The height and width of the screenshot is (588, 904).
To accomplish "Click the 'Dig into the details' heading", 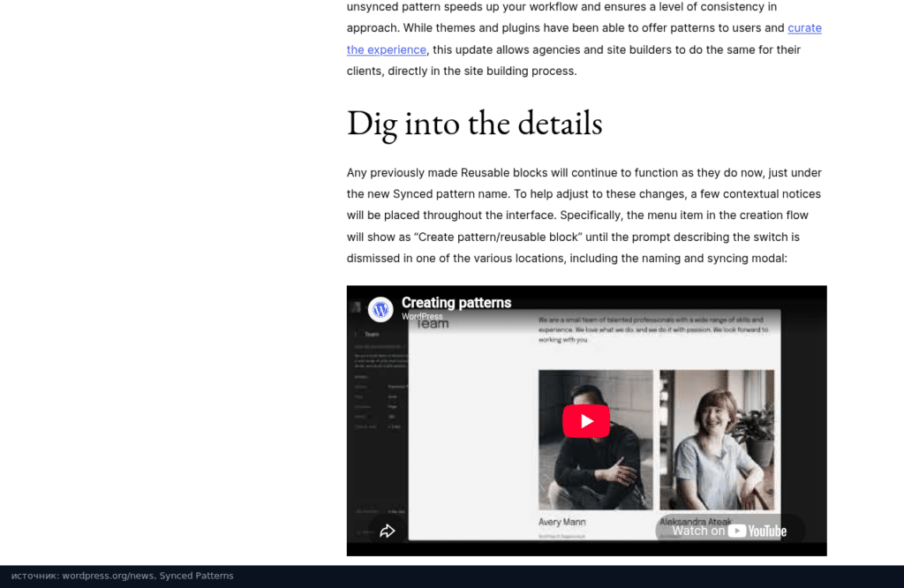I will (x=474, y=124).
